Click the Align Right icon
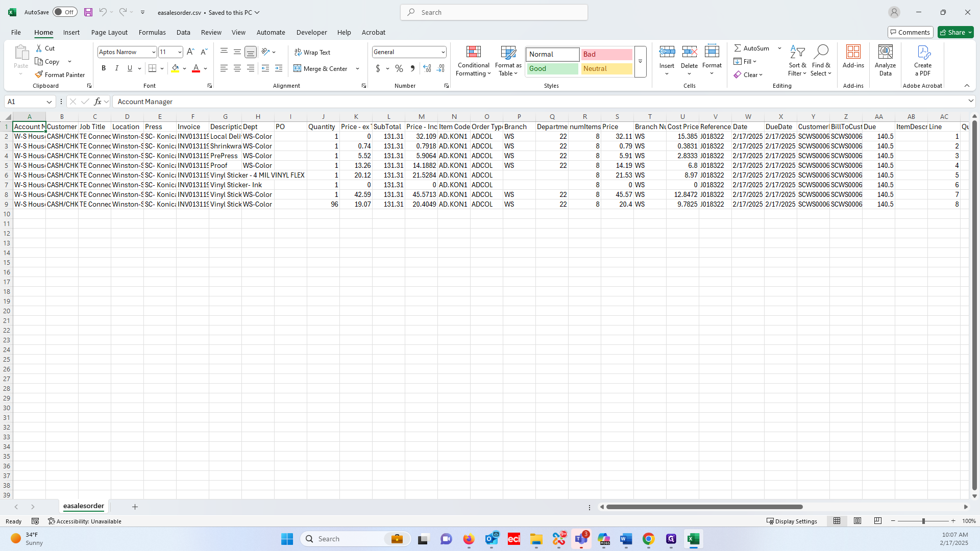Viewport: 980px width, 551px height. tap(251, 68)
